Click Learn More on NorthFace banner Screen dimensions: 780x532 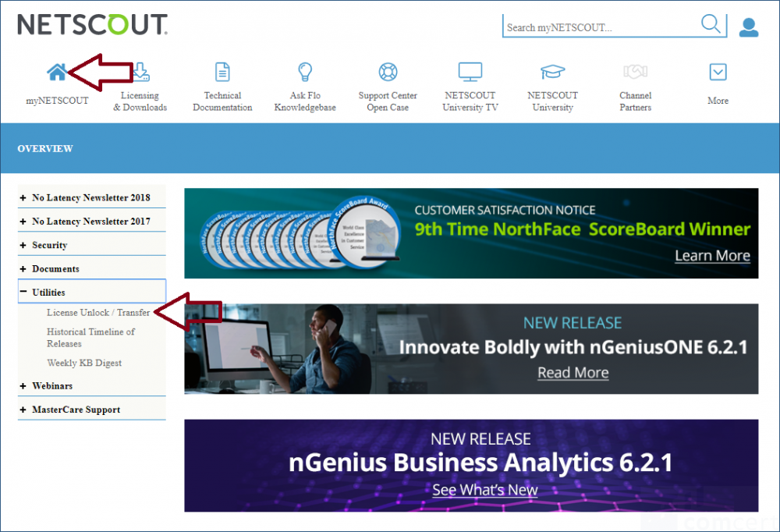click(x=712, y=256)
